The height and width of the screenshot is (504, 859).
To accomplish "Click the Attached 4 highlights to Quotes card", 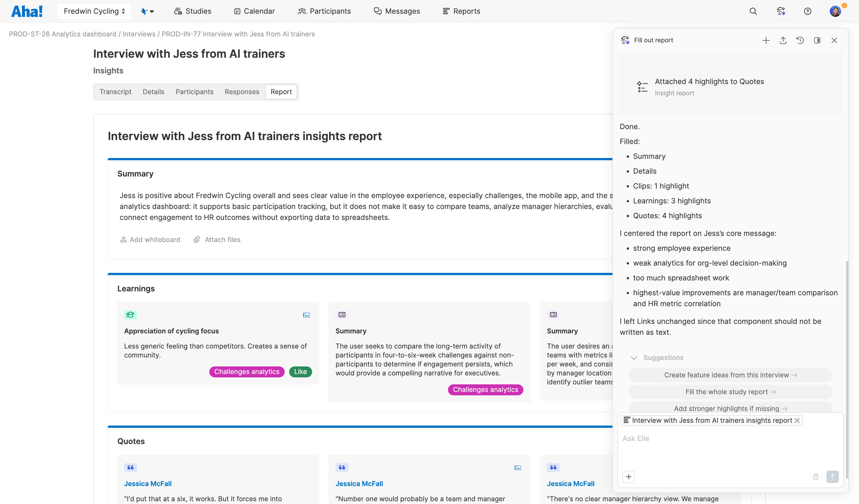I will (730, 87).
